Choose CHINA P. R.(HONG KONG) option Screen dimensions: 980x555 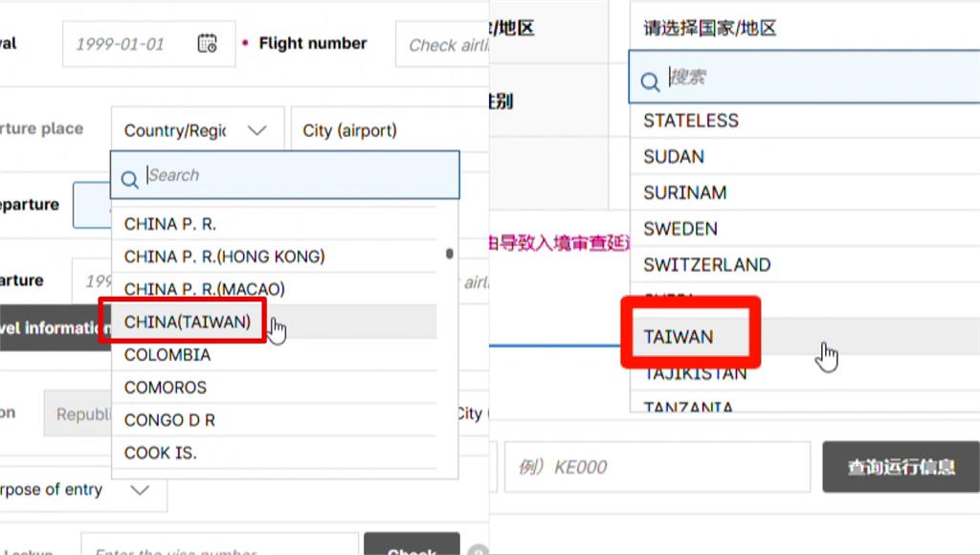224,256
